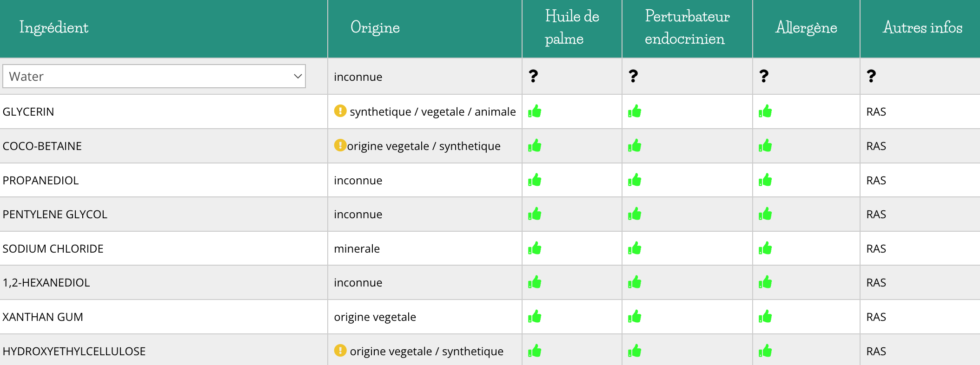Select the PENTYLENE GLYCOL ingredient name
This screenshot has width=980, height=365.
(x=55, y=214)
